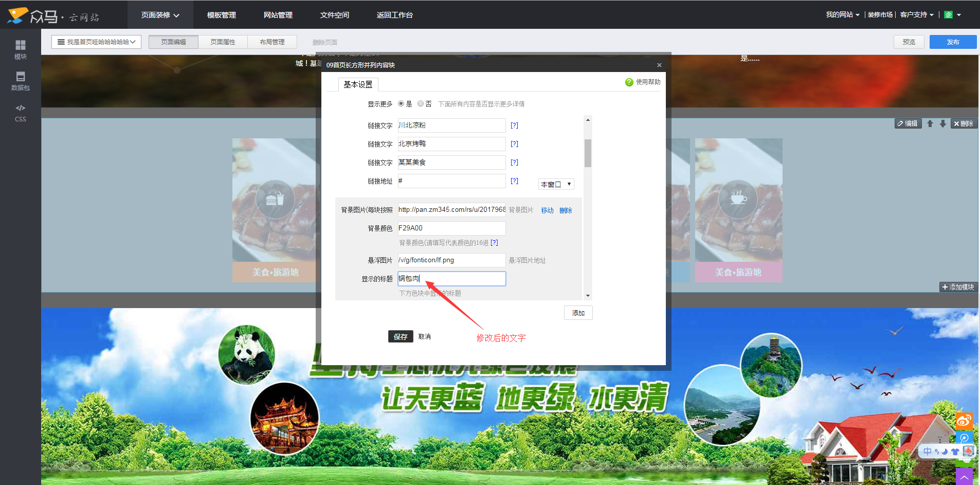980x485 pixels.
Task: Click [?] help beside 背景颜色 hint
Action: [x=494, y=242]
